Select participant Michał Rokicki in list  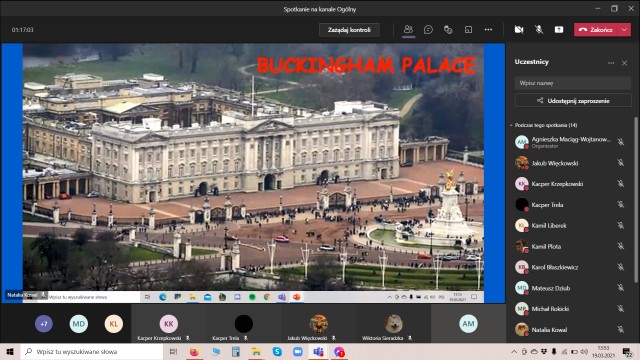click(x=570, y=309)
